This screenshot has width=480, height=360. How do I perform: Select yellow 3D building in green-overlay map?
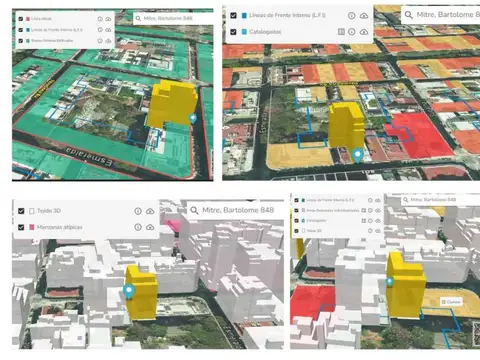(x=172, y=103)
